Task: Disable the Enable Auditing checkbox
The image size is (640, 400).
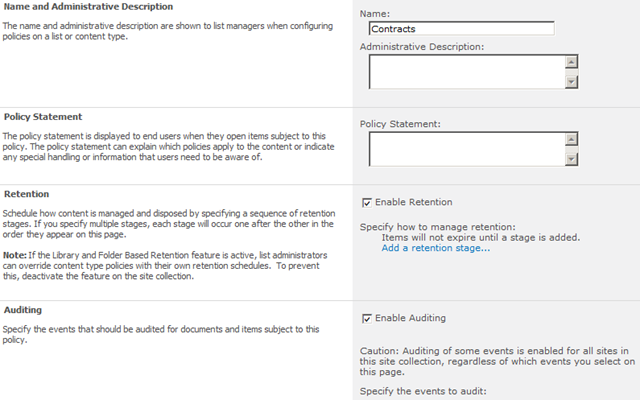Action: click(368, 319)
